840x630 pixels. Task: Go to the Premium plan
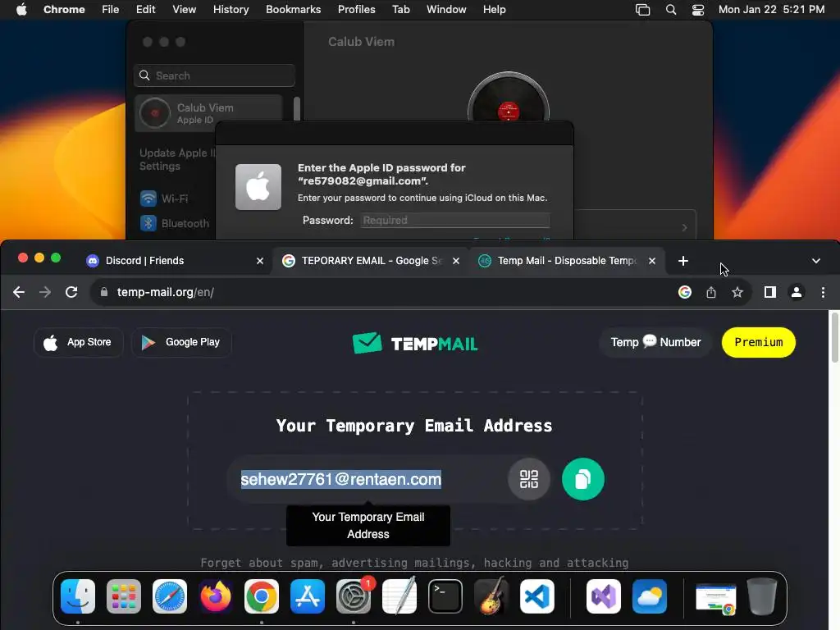pos(759,342)
